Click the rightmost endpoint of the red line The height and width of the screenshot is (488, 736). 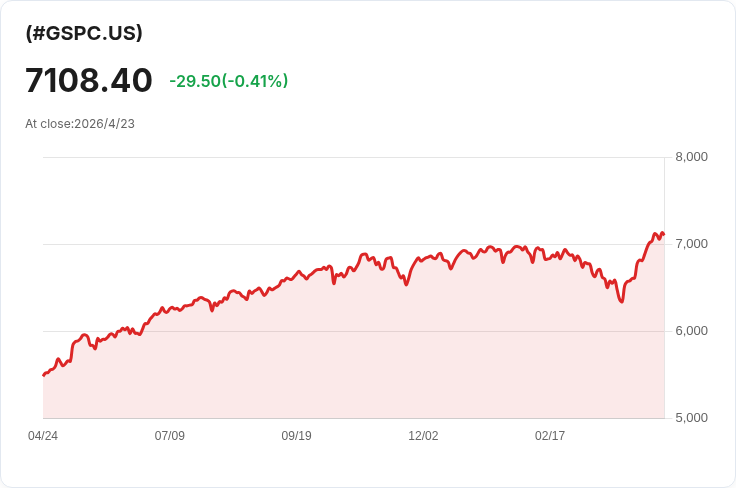[663, 234]
